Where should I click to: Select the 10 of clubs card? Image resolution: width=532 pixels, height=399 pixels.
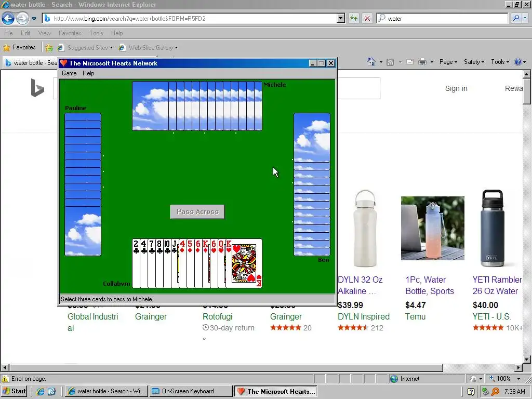point(167,263)
